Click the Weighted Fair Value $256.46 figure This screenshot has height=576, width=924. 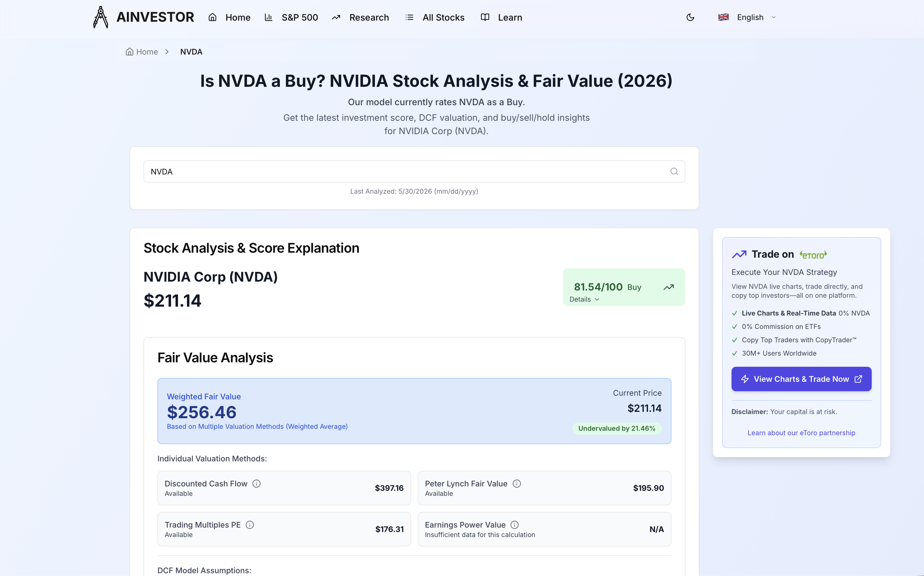coord(202,412)
